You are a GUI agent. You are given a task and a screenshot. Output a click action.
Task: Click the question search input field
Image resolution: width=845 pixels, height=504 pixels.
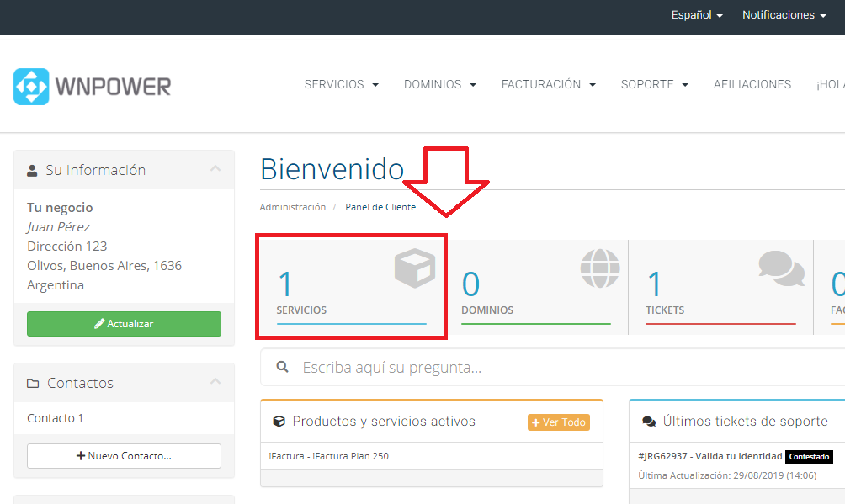[x=555, y=368]
